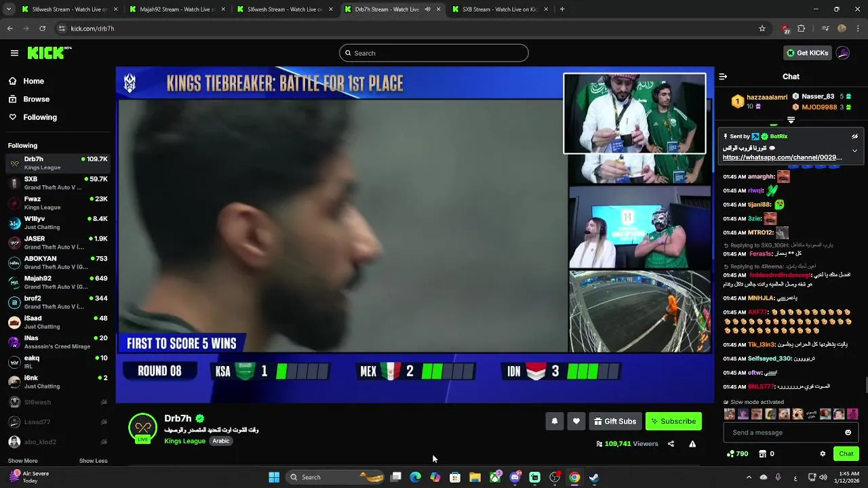Click username hazzaaalamri on the leaderboard
868x488 pixels.
pyautogui.click(x=767, y=98)
